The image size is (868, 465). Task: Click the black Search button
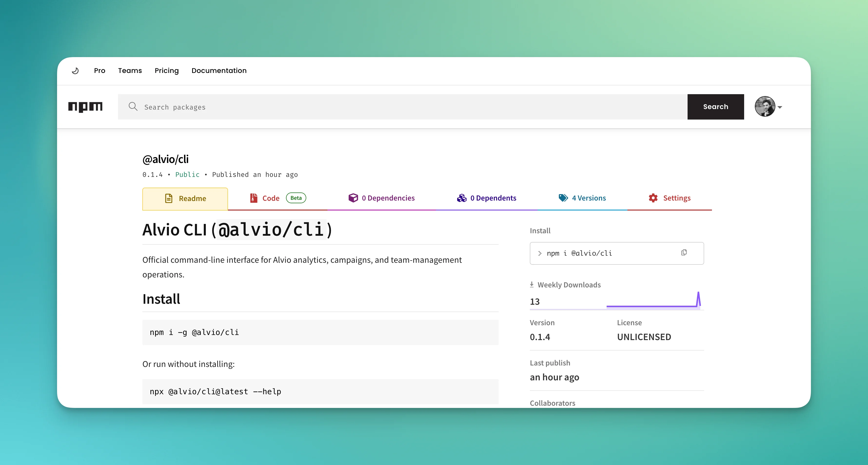tap(715, 107)
